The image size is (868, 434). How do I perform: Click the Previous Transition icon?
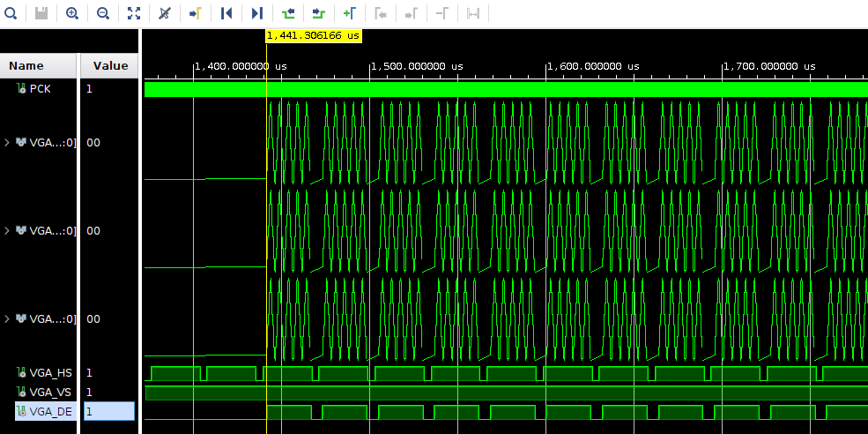click(x=288, y=12)
